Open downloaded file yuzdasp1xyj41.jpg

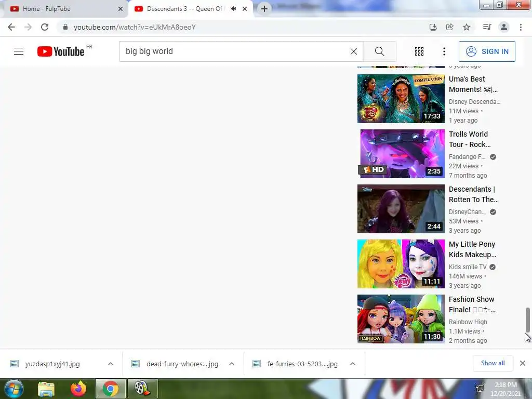click(52, 364)
